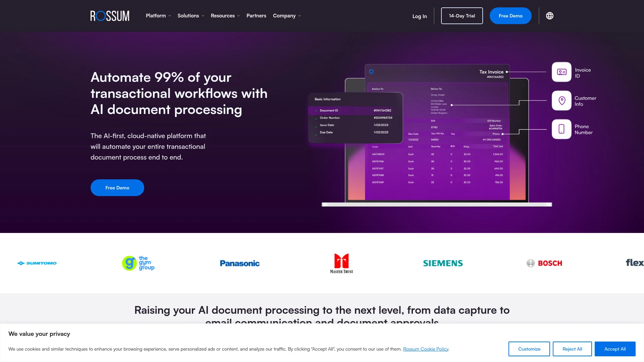644x362 pixels.
Task: Click the Invoice ID annotation icon
Action: pyautogui.click(x=561, y=72)
